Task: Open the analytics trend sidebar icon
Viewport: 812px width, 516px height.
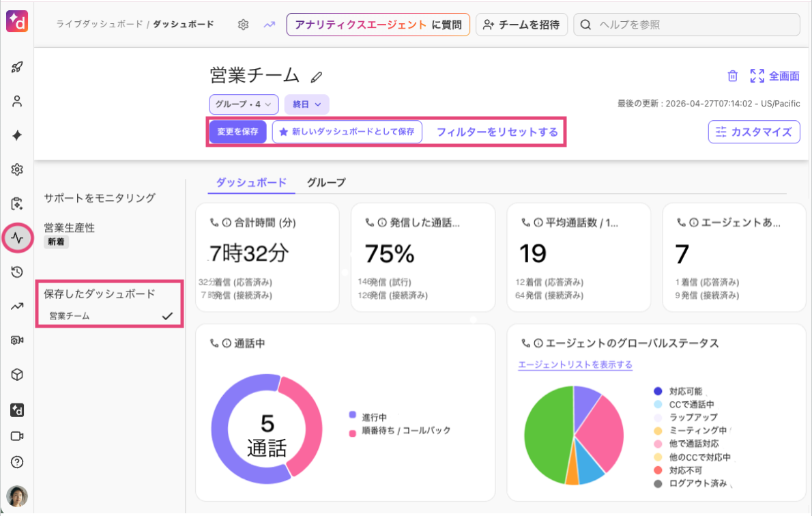Action: click(x=17, y=306)
